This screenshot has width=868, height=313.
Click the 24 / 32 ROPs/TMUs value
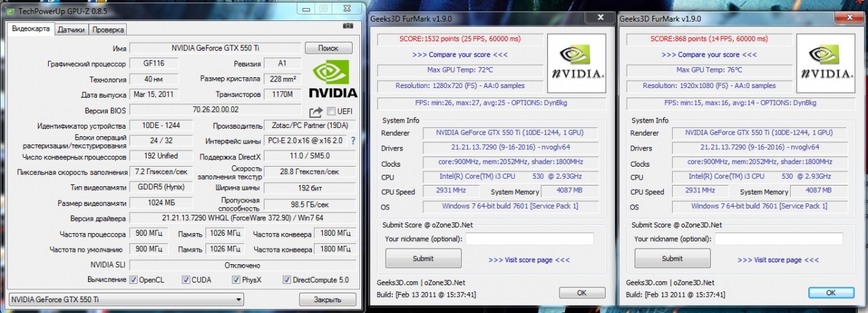pos(161,141)
